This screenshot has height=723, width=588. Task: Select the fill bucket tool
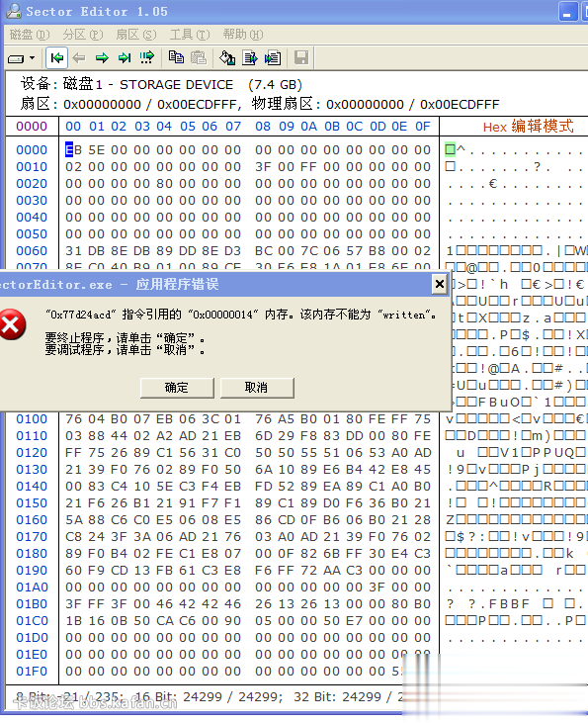click(x=227, y=57)
